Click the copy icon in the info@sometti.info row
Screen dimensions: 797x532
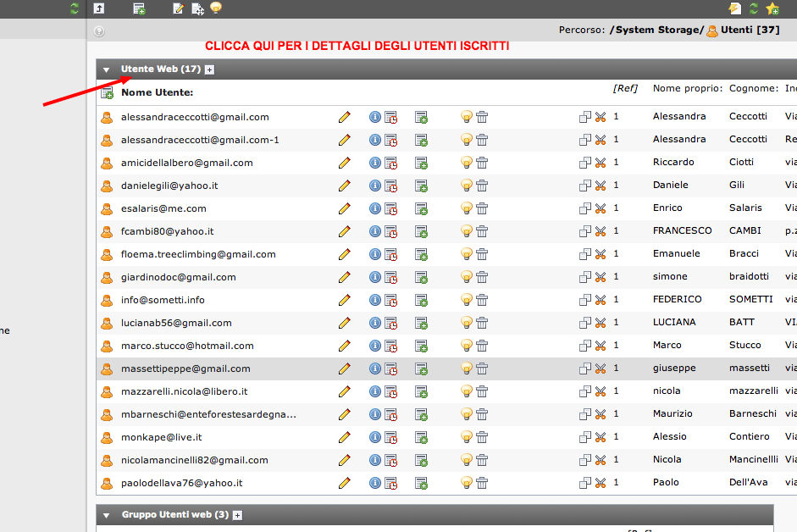(585, 300)
